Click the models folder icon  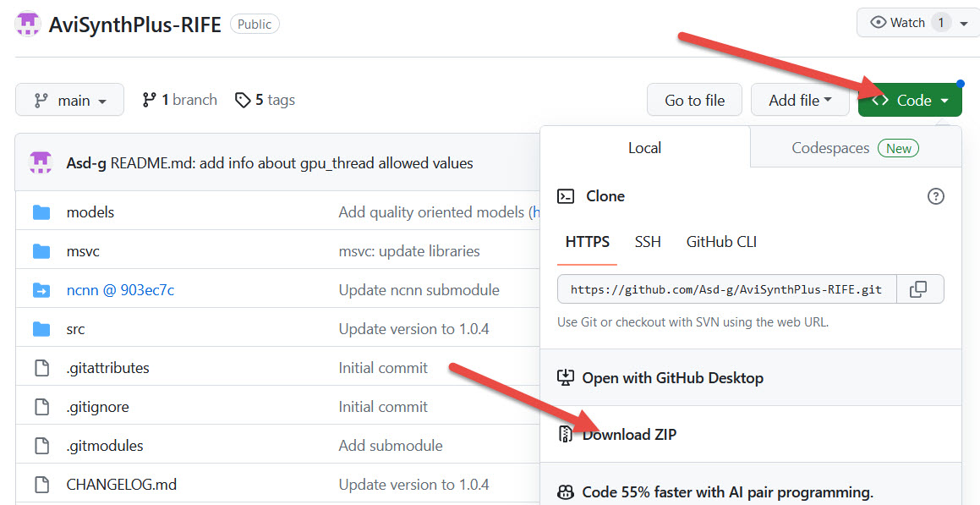click(41, 212)
